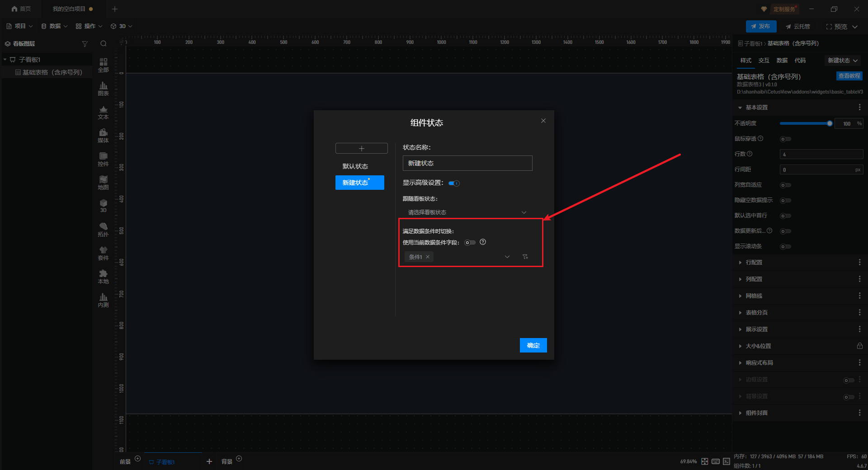The image size is (868, 470).
Task: Click the search magnifier icon
Action: click(104, 44)
